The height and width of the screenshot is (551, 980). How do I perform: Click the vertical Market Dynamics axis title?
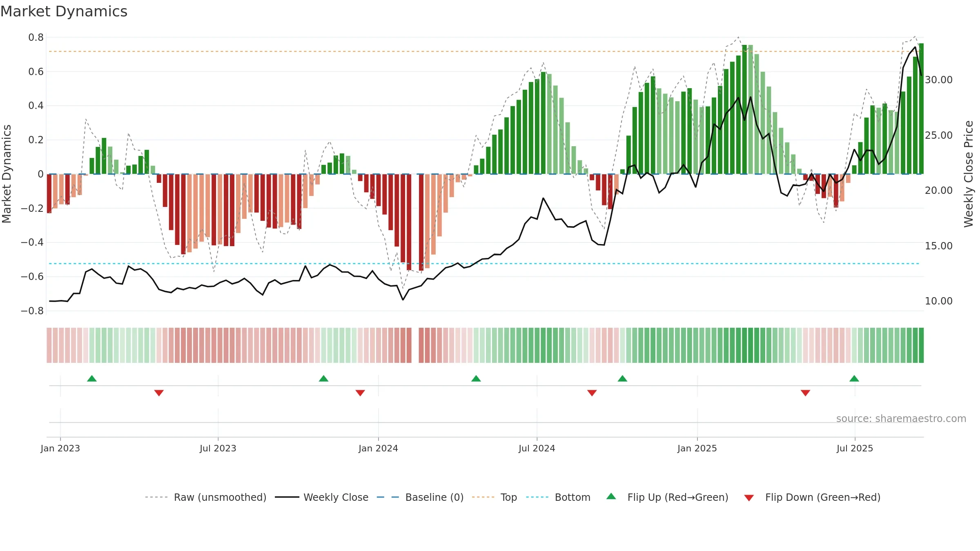click(x=7, y=174)
